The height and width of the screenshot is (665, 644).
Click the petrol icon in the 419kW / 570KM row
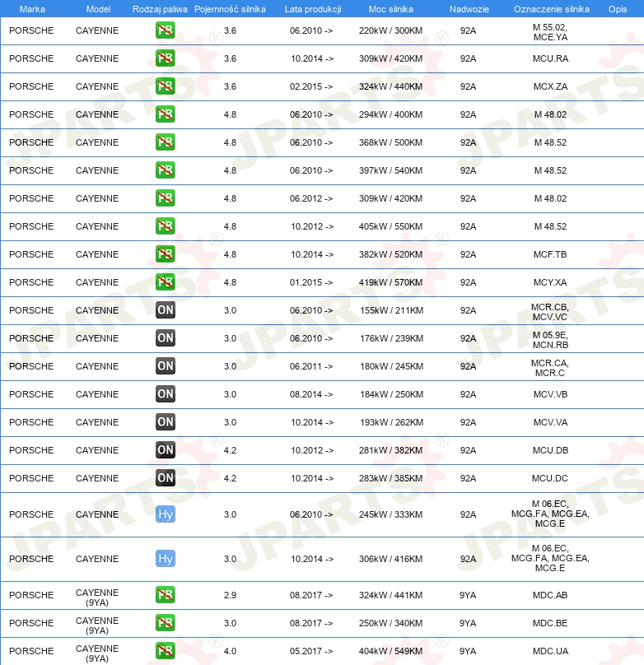(166, 282)
